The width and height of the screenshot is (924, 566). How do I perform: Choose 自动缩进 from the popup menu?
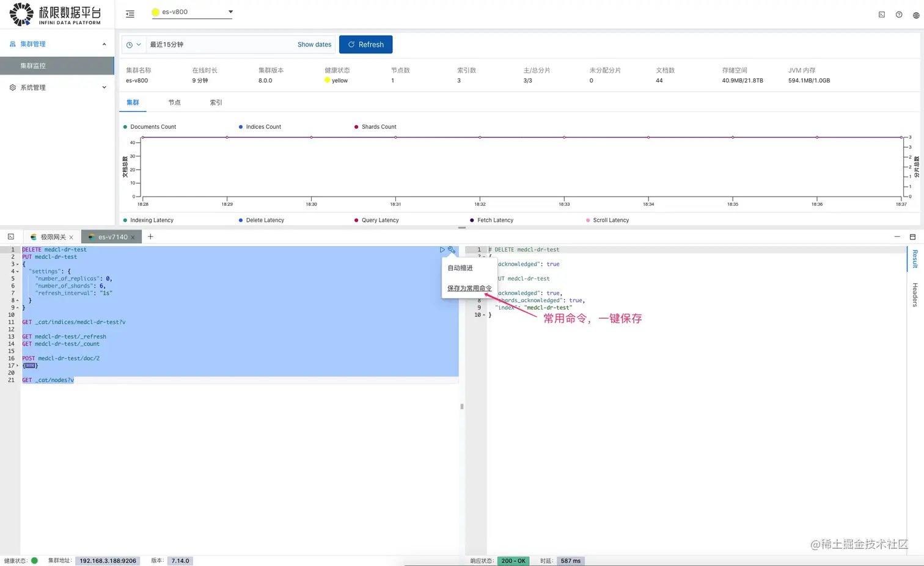click(x=460, y=268)
